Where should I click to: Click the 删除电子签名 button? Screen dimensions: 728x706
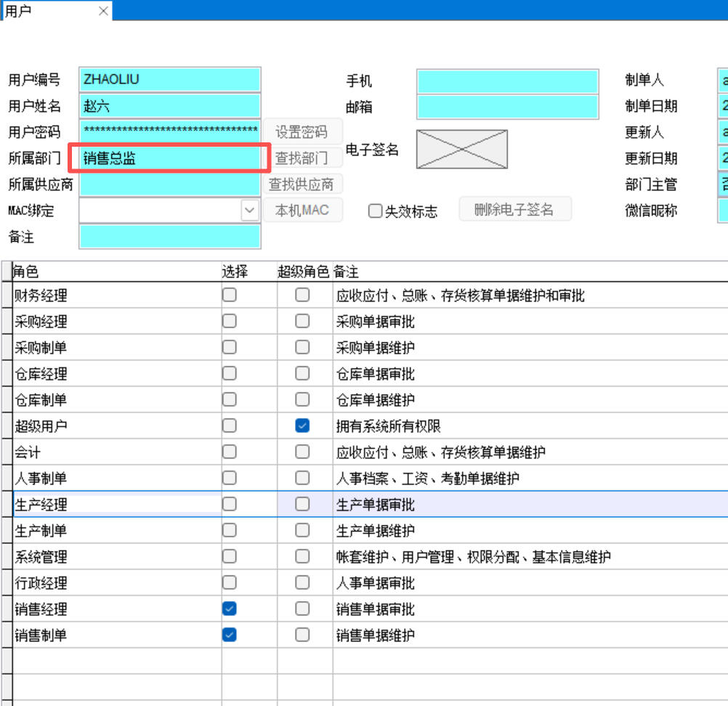(514, 210)
